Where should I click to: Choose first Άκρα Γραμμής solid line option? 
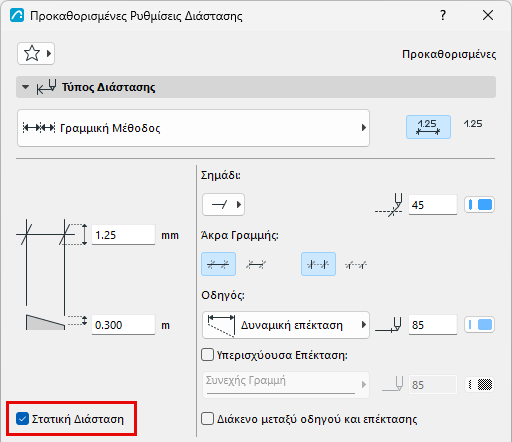218,264
